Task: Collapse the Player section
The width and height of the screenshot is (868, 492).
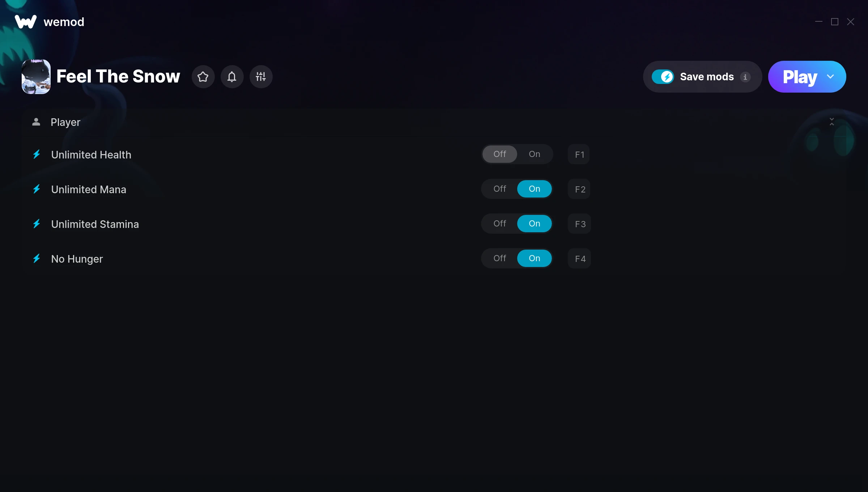Action: [831, 122]
